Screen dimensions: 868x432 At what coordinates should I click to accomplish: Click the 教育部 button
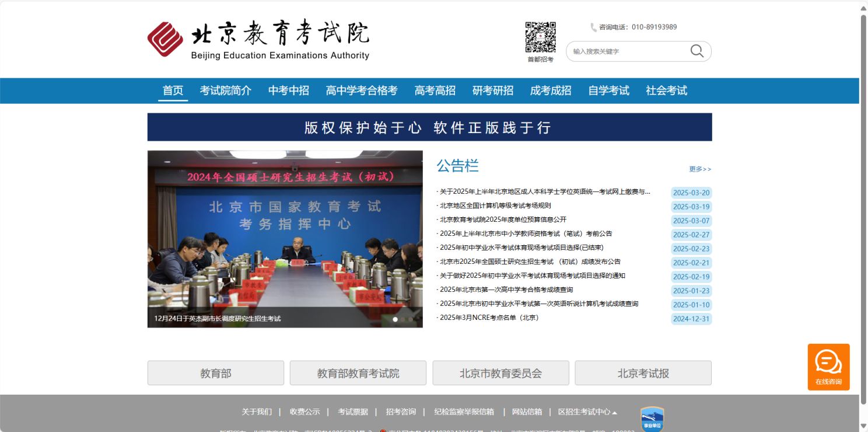216,373
